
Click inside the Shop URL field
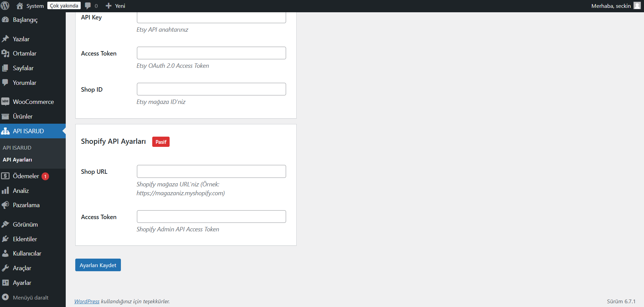(211, 171)
